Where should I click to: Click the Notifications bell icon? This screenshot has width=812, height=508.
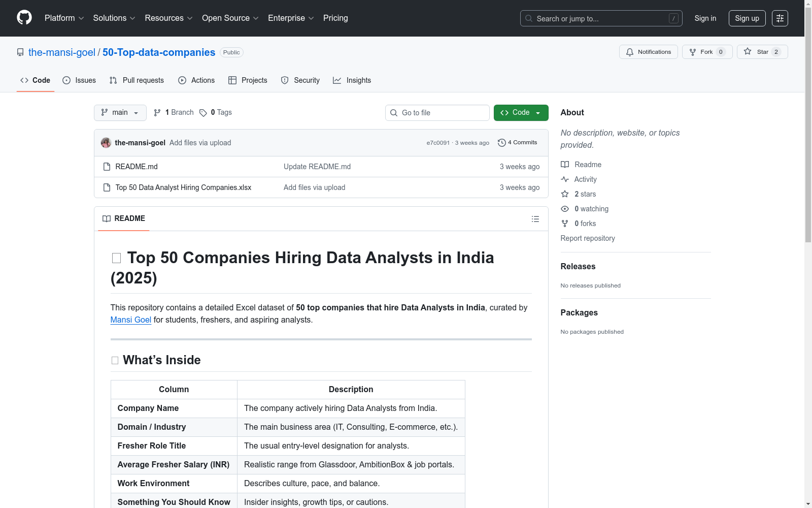click(630, 52)
